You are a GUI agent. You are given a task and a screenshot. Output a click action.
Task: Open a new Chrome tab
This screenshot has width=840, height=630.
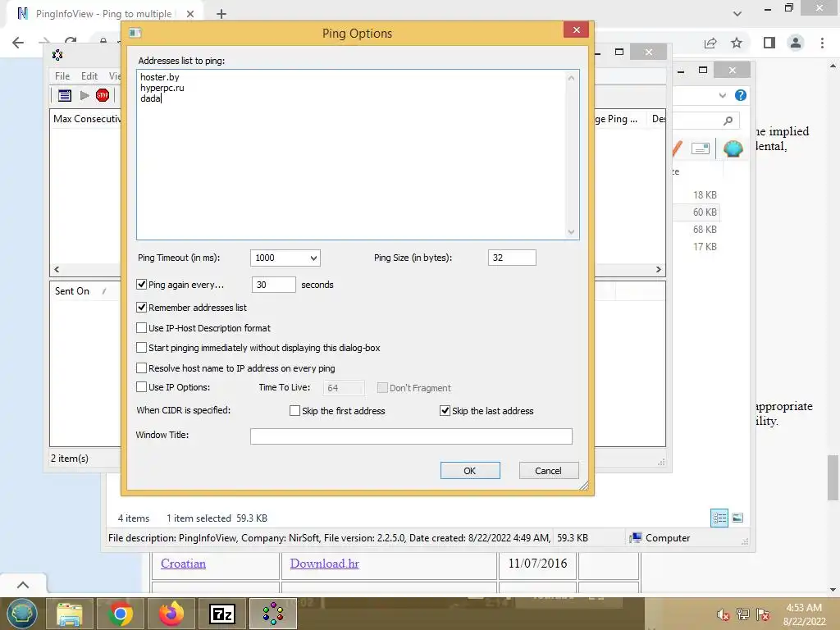point(221,14)
